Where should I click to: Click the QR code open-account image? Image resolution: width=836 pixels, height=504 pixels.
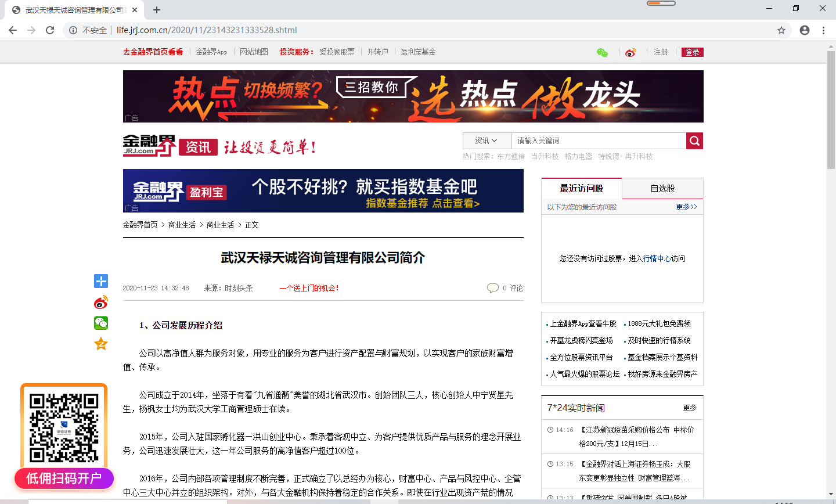[x=64, y=428]
